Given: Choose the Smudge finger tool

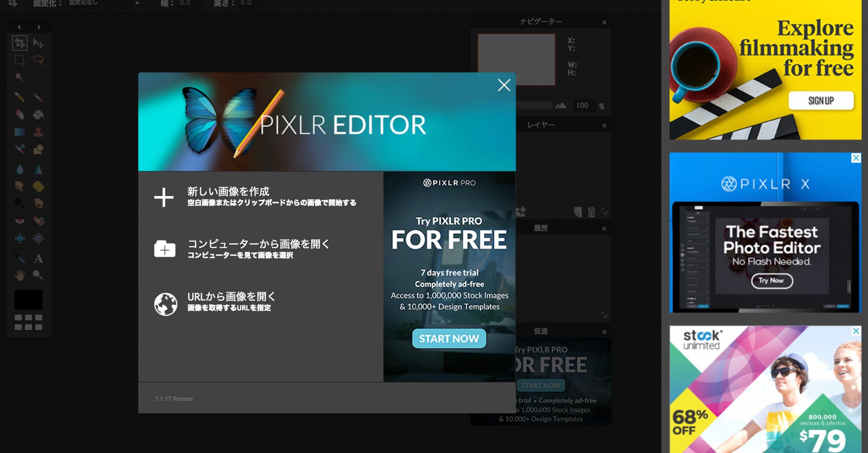Looking at the screenshot, I should click(19, 186).
